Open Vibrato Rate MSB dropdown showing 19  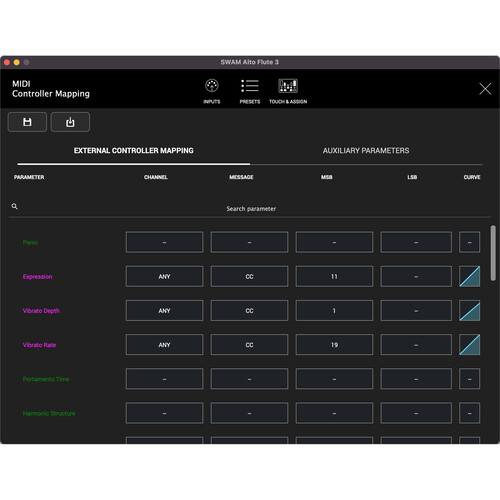click(x=334, y=345)
